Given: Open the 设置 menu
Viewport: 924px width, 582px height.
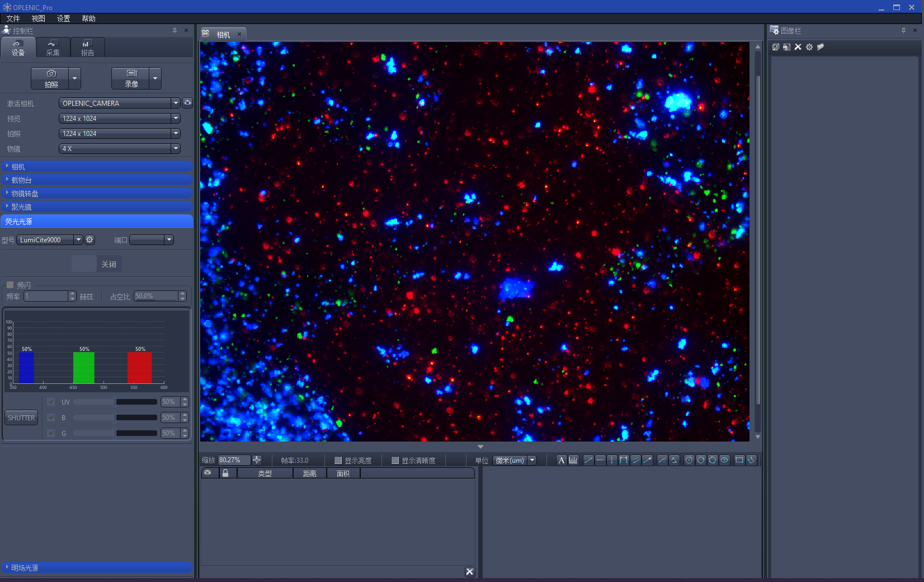Looking at the screenshot, I should (x=63, y=18).
